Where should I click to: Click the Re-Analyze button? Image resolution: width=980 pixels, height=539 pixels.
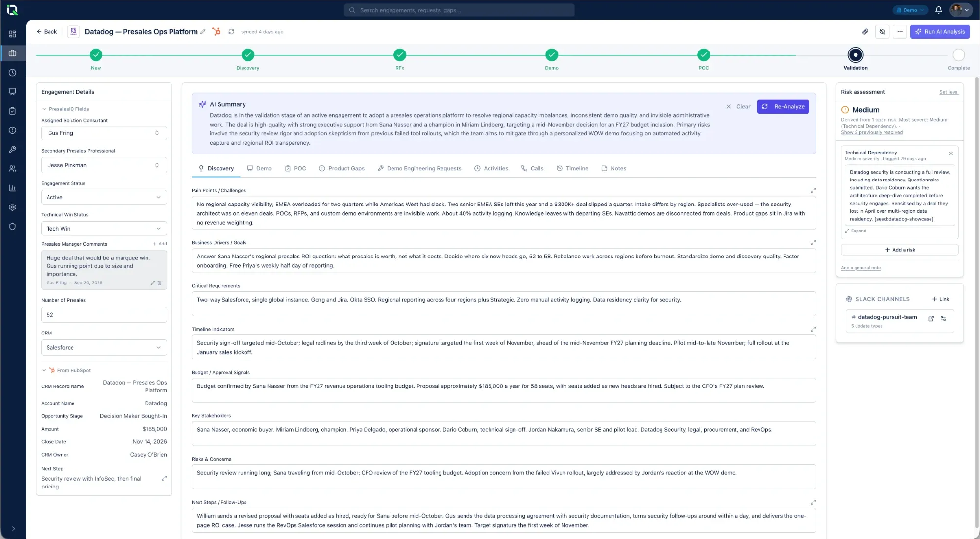pos(783,107)
